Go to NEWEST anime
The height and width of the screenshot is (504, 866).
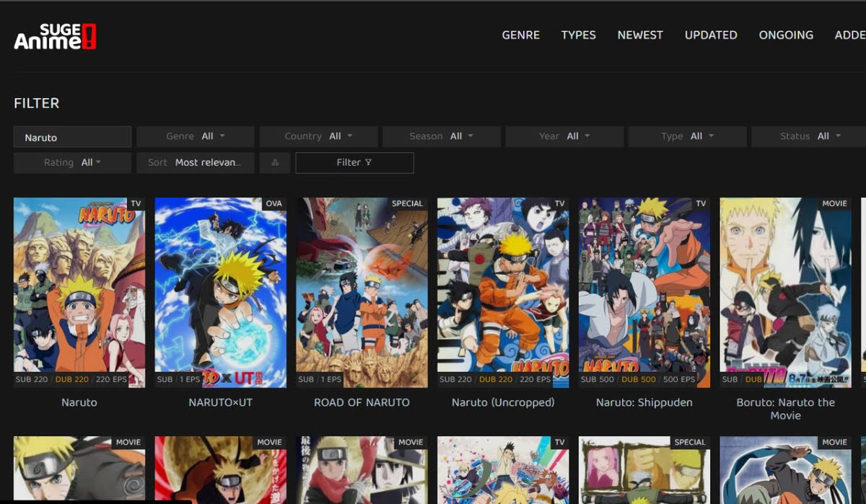(640, 35)
